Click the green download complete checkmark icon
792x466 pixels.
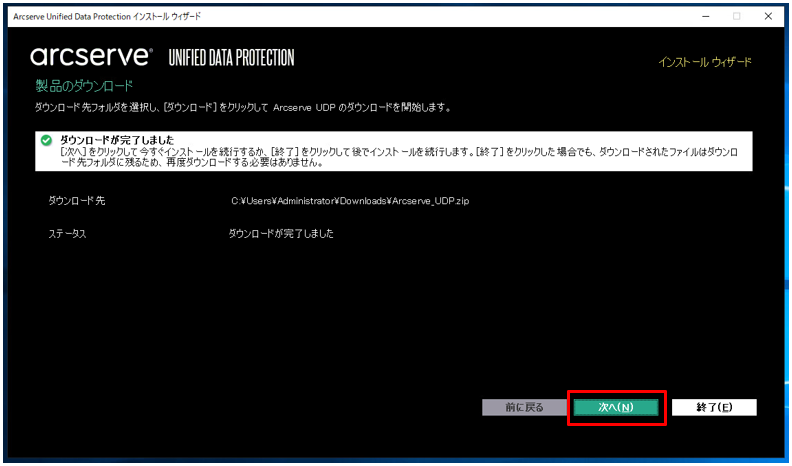(46, 140)
